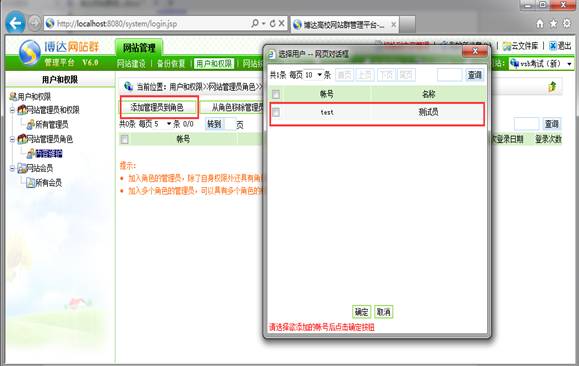The width and height of the screenshot is (579, 366).
Task: Open the 云文件库 link
Action: coord(521,46)
